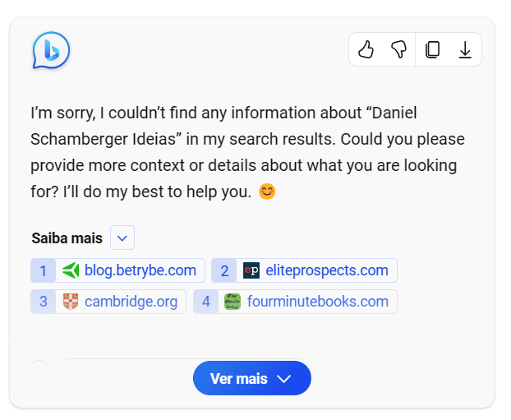The width and height of the screenshot is (511, 420).
Task: Click the smiling emoji in the reply
Action: coord(267,192)
